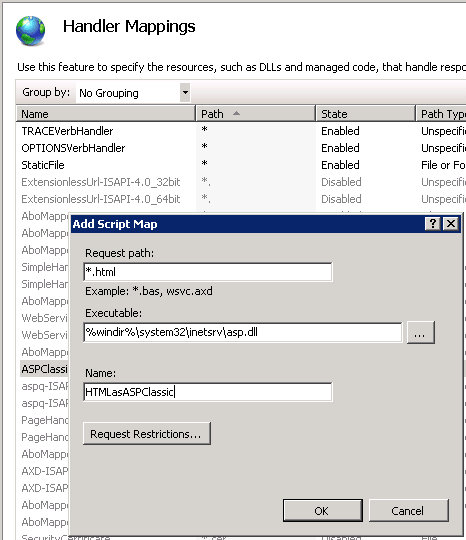This screenshot has height=540, width=466.
Task: Browse for executable with ellipsis button
Action: [421, 333]
